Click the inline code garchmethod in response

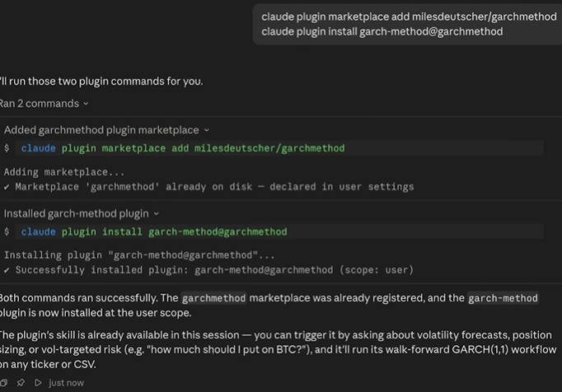click(x=214, y=298)
